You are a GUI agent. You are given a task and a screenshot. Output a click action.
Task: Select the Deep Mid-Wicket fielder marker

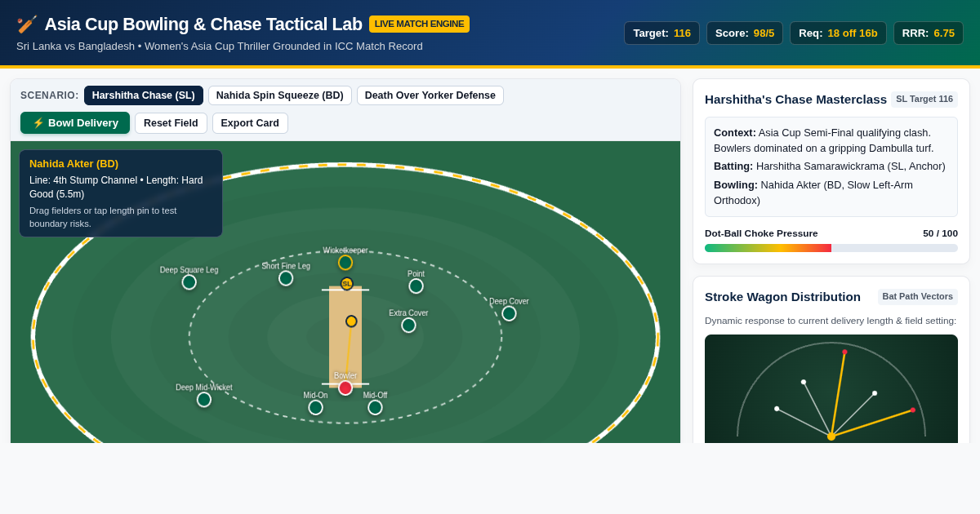tap(204, 400)
